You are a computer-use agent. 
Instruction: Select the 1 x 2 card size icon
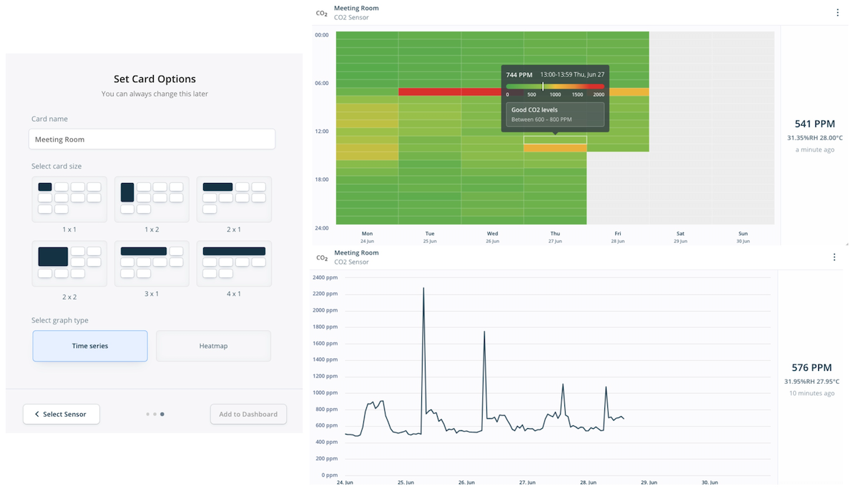[x=152, y=198]
